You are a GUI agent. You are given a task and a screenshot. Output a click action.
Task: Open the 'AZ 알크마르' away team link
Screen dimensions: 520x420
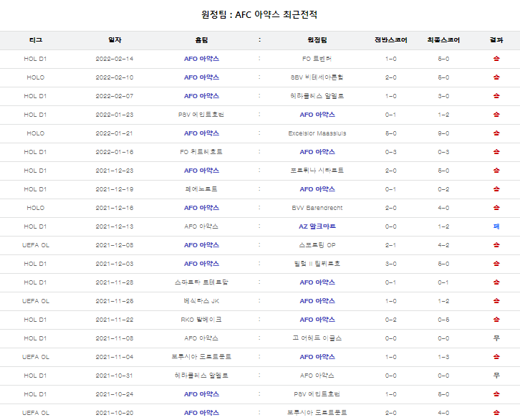(x=317, y=226)
